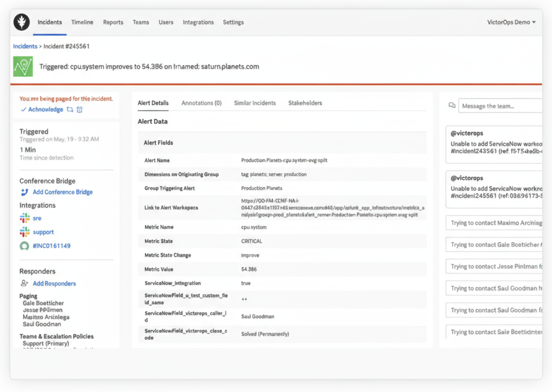
Task: Click Saul Goodman in the Paging list
Action: [42, 324]
